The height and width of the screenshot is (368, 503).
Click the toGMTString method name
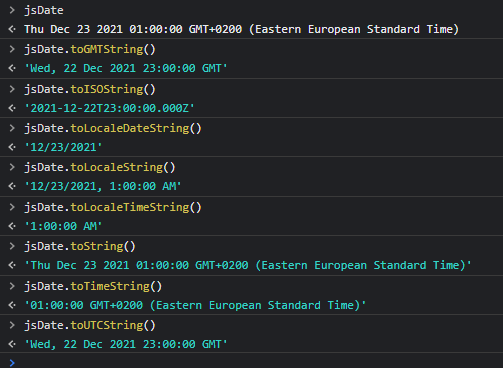[x=107, y=49]
